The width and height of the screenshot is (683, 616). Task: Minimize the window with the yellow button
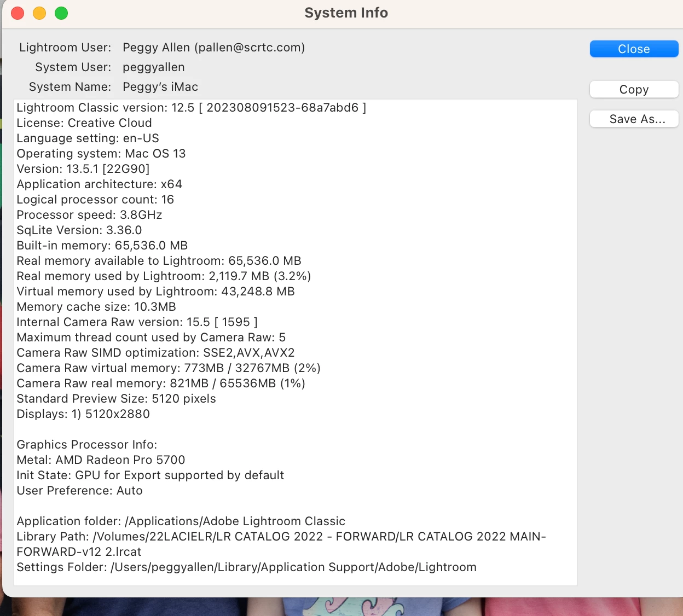point(39,13)
